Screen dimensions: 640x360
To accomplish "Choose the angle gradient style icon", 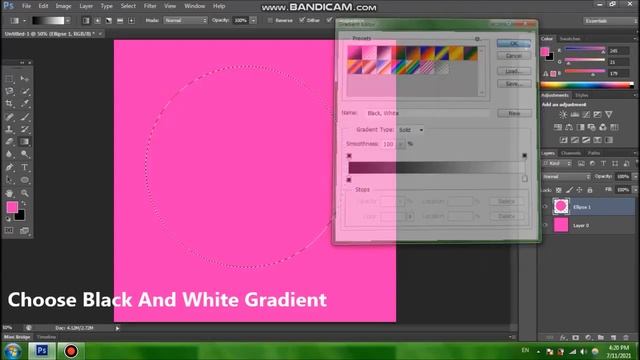I will (109, 20).
